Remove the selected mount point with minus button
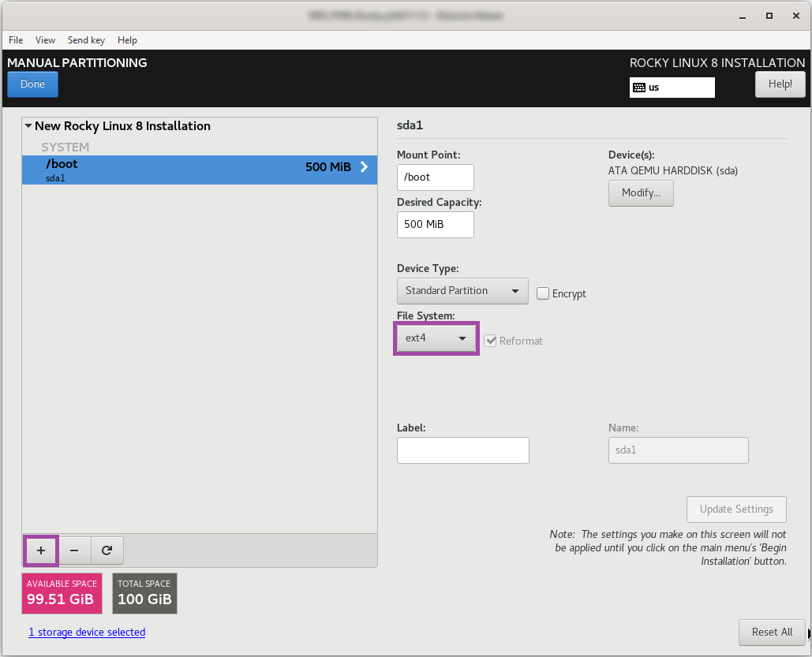The image size is (812, 657). pyautogui.click(x=74, y=551)
